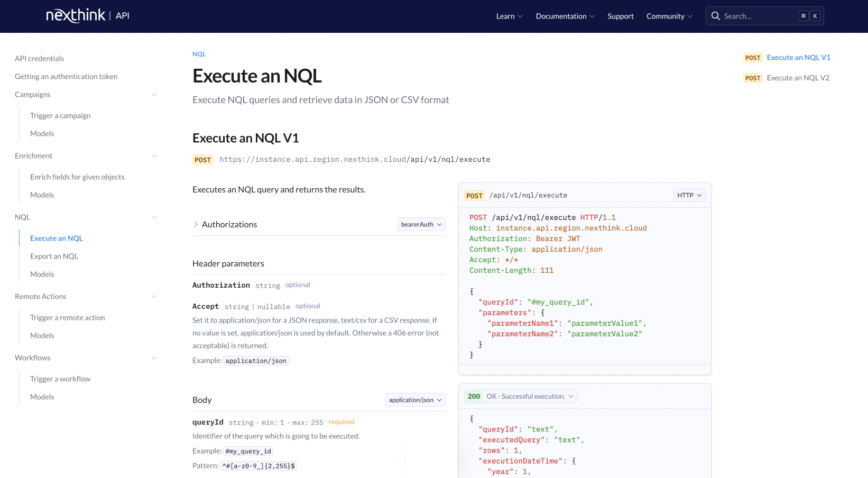The image size is (868, 478).
Task: Open the HTTP language dropdown
Action: 689,195
